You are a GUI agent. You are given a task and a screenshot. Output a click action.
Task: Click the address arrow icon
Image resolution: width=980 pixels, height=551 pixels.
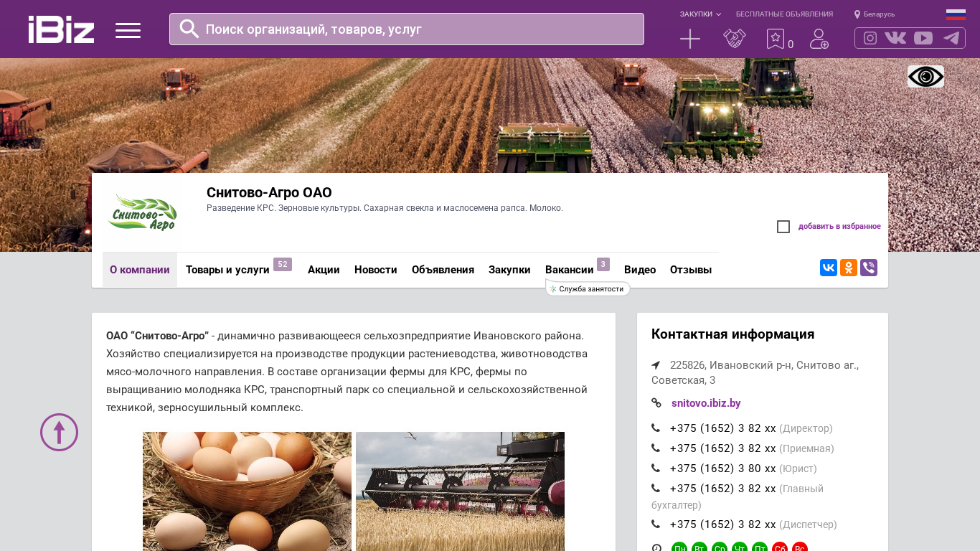pyautogui.click(x=656, y=365)
